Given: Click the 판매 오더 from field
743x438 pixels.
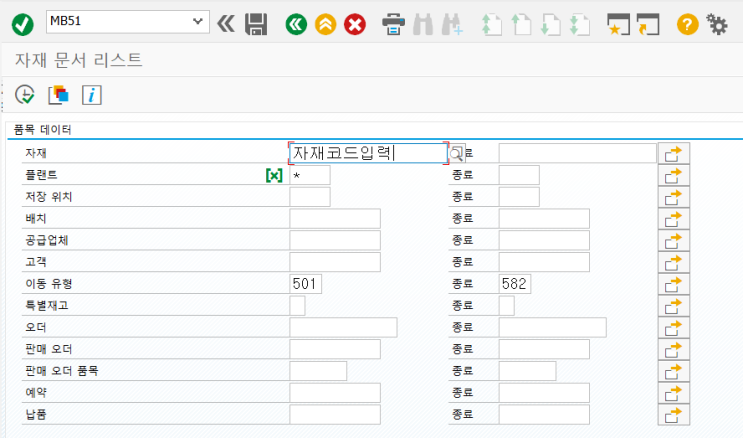Looking at the screenshot, I should (x=335, y=349).
